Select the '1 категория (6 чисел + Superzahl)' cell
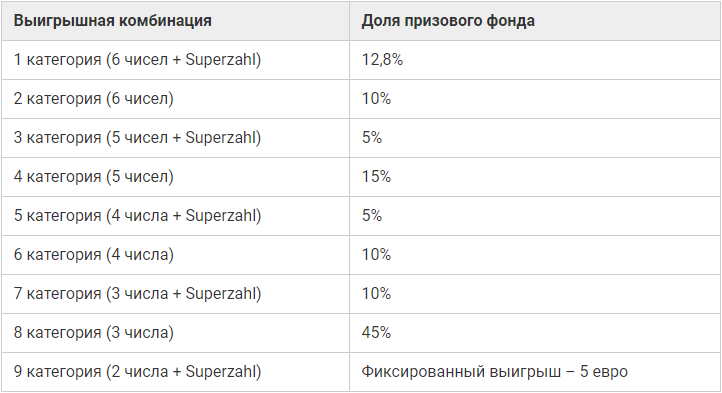Screen dimensions: 722x393 point(175,60)
